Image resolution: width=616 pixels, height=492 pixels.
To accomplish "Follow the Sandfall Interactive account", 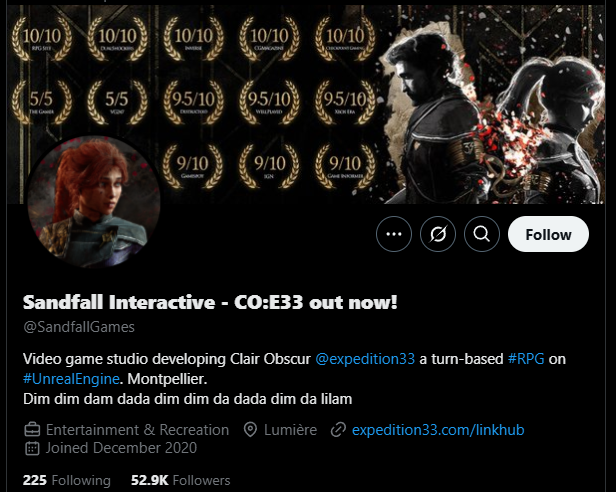I will (x=548, y=234).
